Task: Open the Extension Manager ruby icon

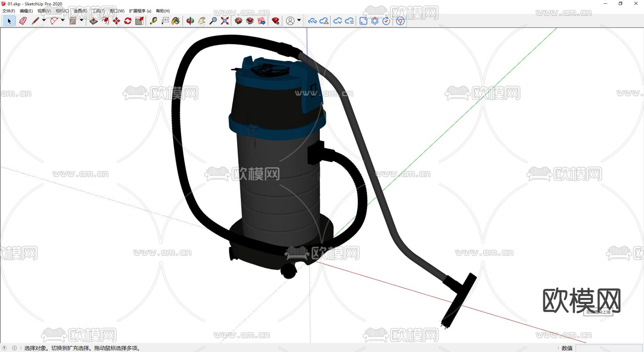Action: (x=275, y=21)
